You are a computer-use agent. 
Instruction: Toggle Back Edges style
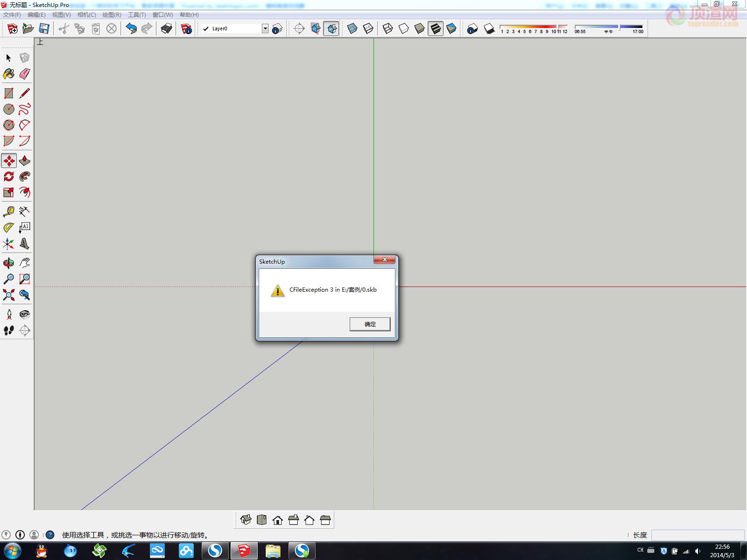368,29
